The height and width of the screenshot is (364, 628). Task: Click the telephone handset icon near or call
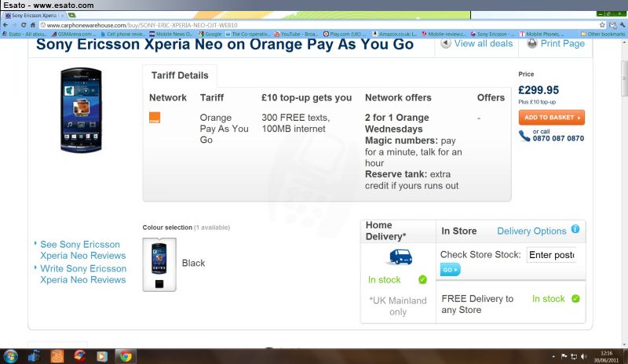524,136
